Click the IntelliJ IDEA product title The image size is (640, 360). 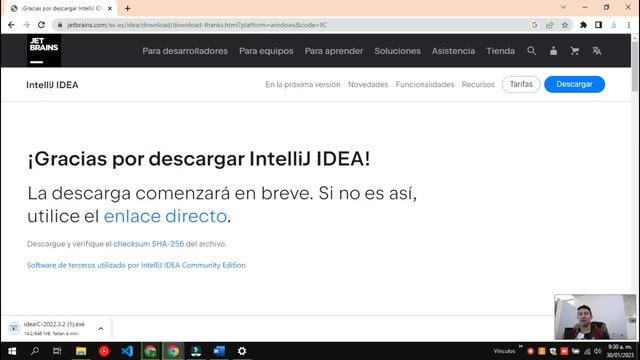click(x=52, y=85)
